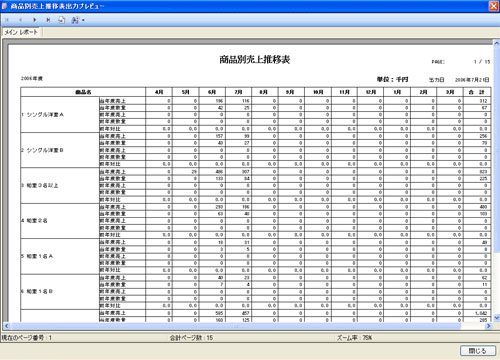Click the window title bar app icon
Screen dimensions: 500x360
[5, 6]
